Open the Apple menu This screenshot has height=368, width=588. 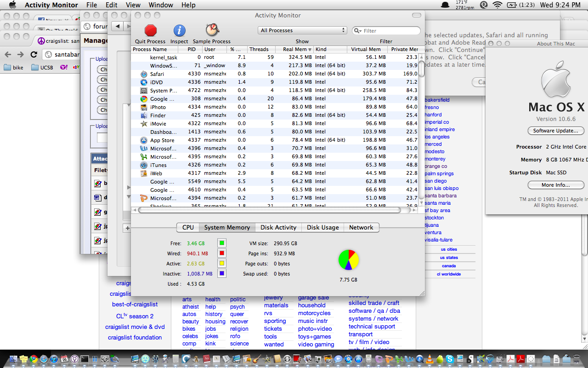tap(12, 5)
